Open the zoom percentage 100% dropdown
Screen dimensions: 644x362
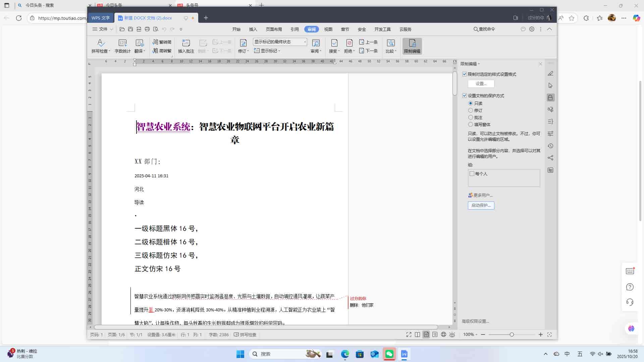pos(470,335)
